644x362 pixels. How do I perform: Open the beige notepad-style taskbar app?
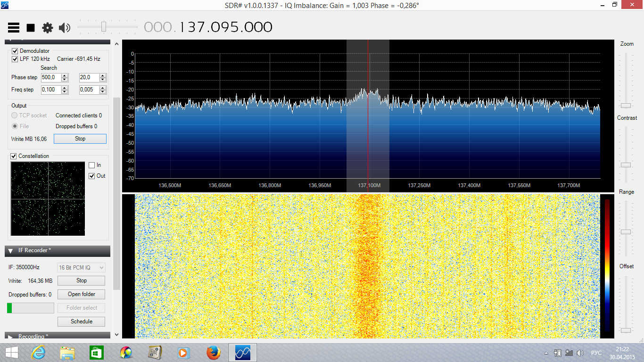155,353
